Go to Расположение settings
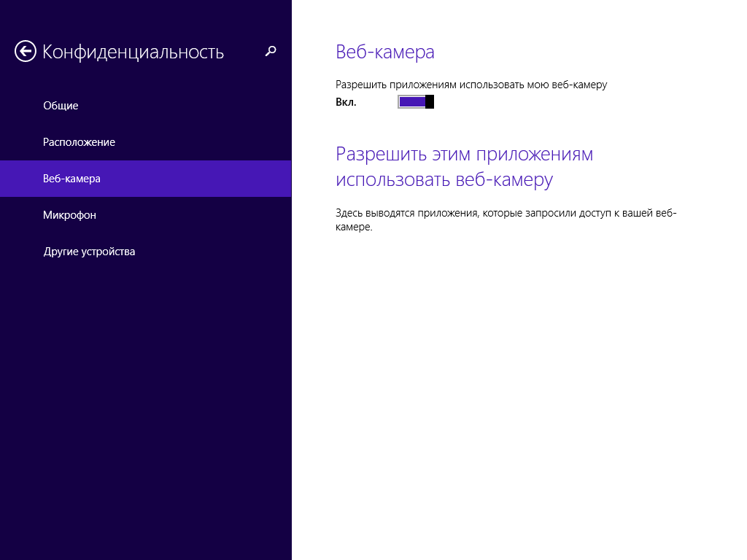The width and height of the screenshot is (747, 560). pos(79,142)
